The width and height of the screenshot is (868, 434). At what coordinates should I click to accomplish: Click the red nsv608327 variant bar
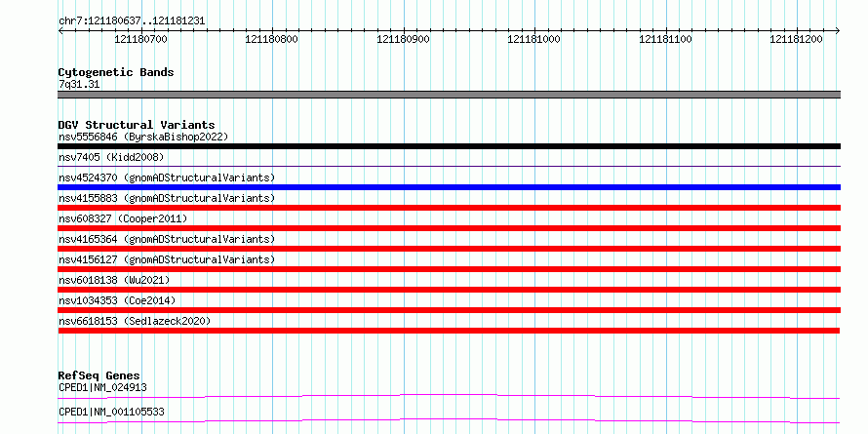(x=449, y=228)
